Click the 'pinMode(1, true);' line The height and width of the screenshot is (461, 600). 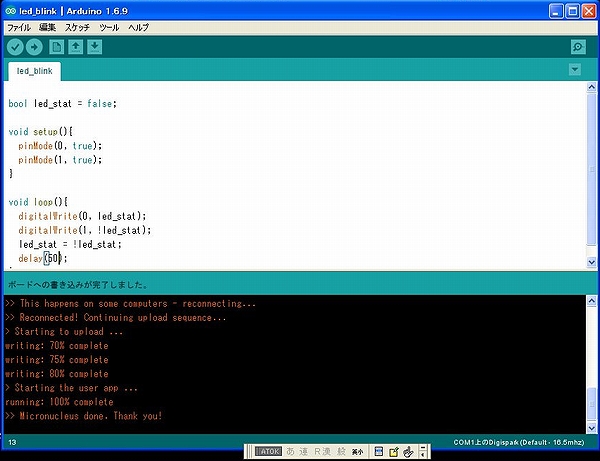coord(60,160)
